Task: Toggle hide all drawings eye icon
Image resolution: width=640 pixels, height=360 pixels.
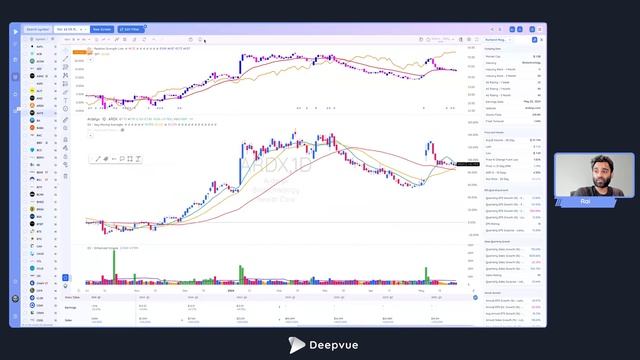Action: [66, 164]
